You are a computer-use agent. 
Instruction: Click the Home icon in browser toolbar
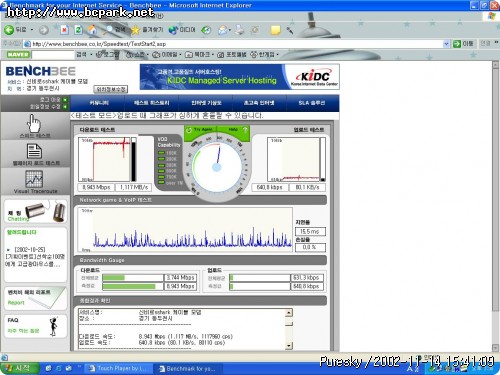tap(92, 30)
